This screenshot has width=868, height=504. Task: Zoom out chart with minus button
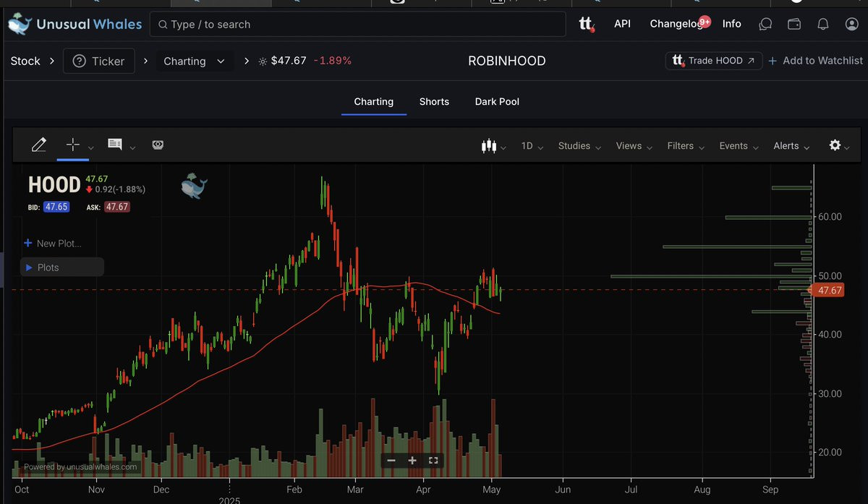click(x=391, y=461)
